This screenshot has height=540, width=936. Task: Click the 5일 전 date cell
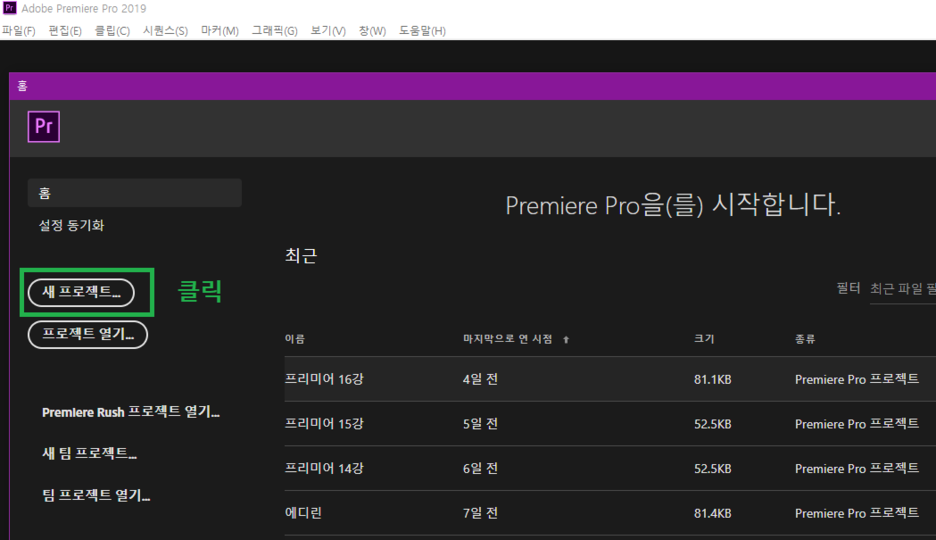pos(481,424)
